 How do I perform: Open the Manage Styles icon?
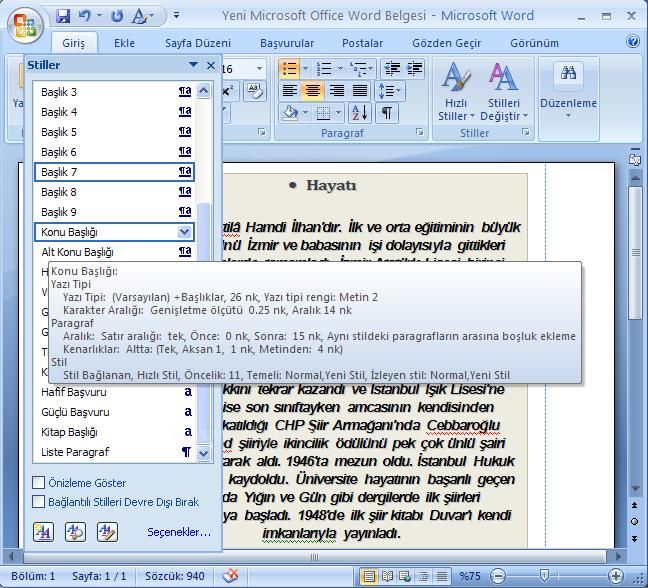coord(107,532)
